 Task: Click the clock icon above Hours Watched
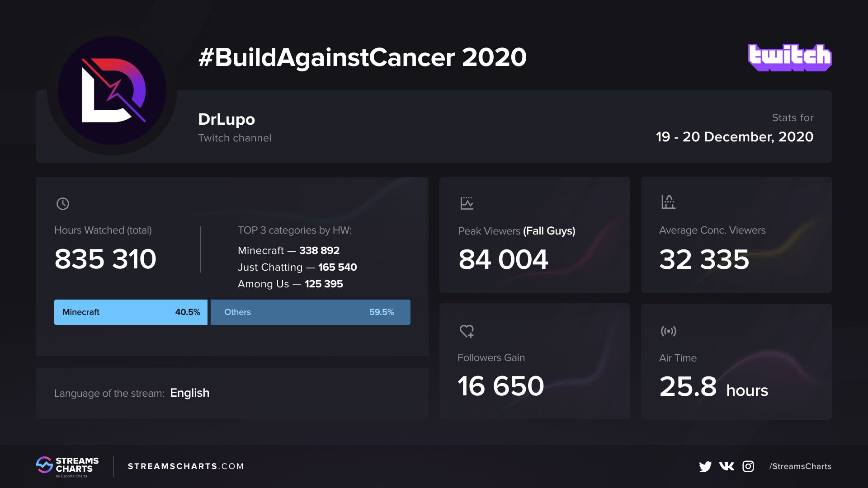[63, 204]
